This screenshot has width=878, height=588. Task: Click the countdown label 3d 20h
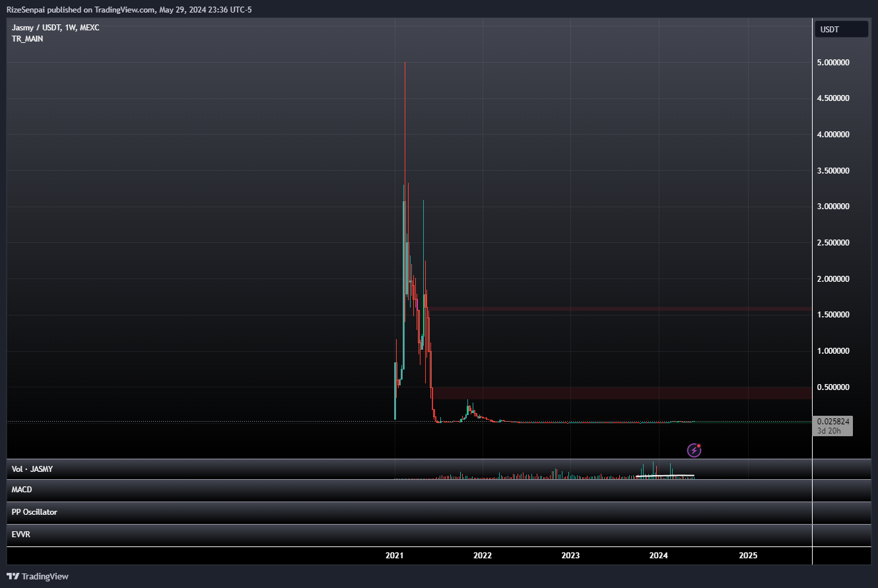point(828,431)
